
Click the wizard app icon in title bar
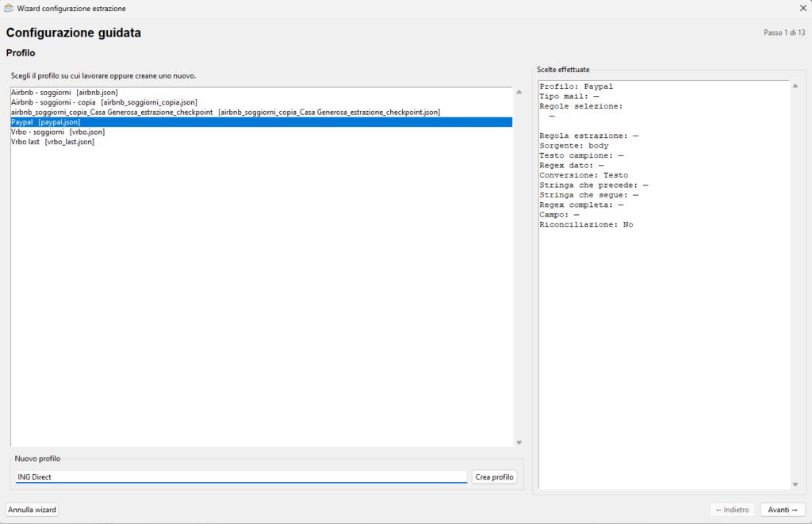[8, 8]
